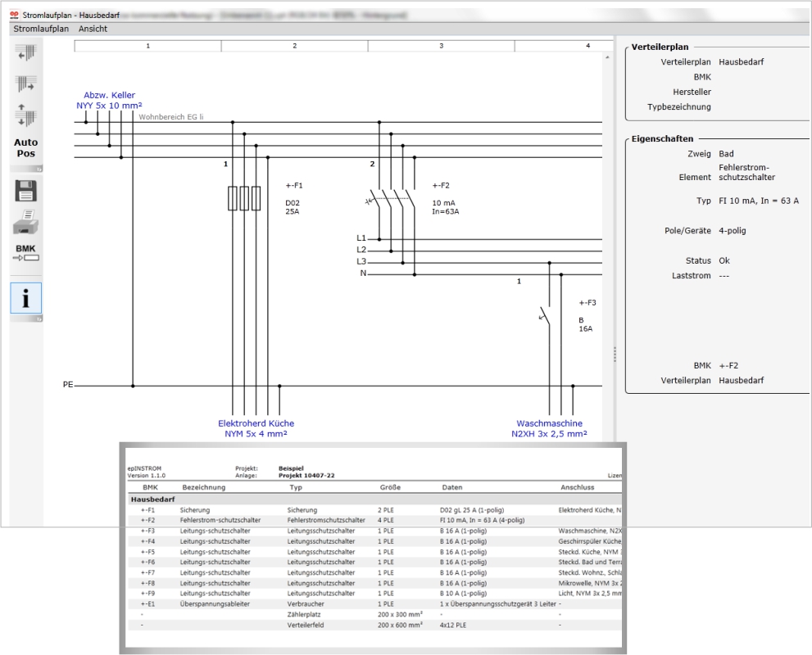
Task: Click the diagram scrollbar up arrow
Action: coord(607,57)
